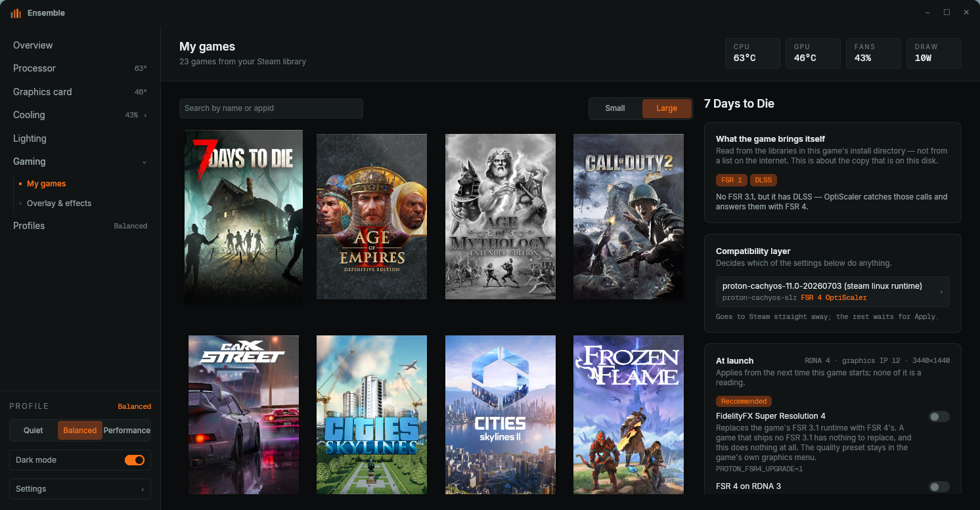Screen dimensions: 980x510
Task: Select the Cities Skylines II cover
Action: click(501, 415)
